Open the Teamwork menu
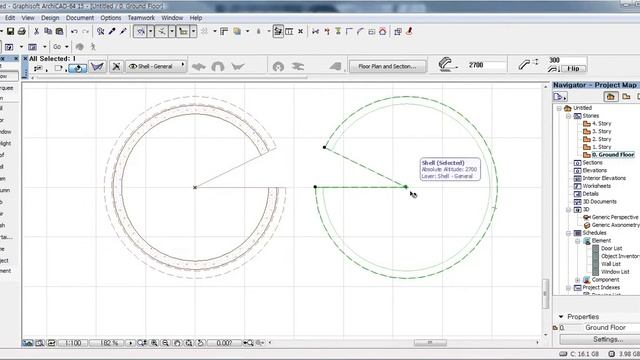 [141, 18]
